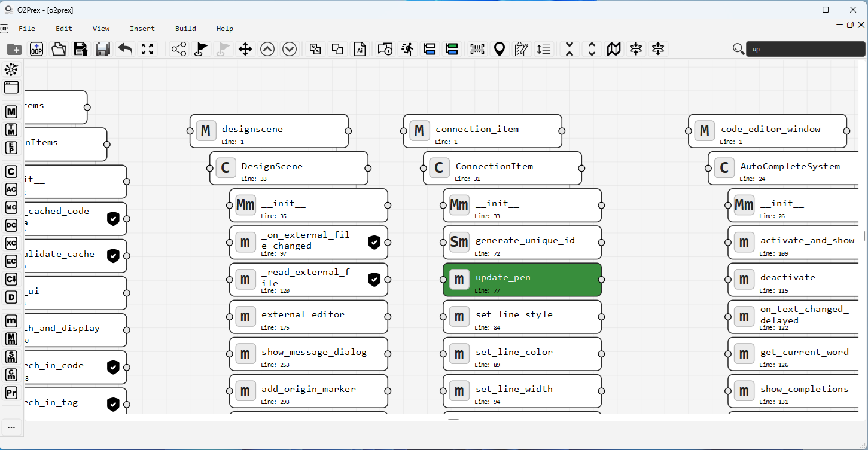Screen dimensions: 868x450
Task: Click the magnifier icon beside the search box
Action: tap(739, 49)
